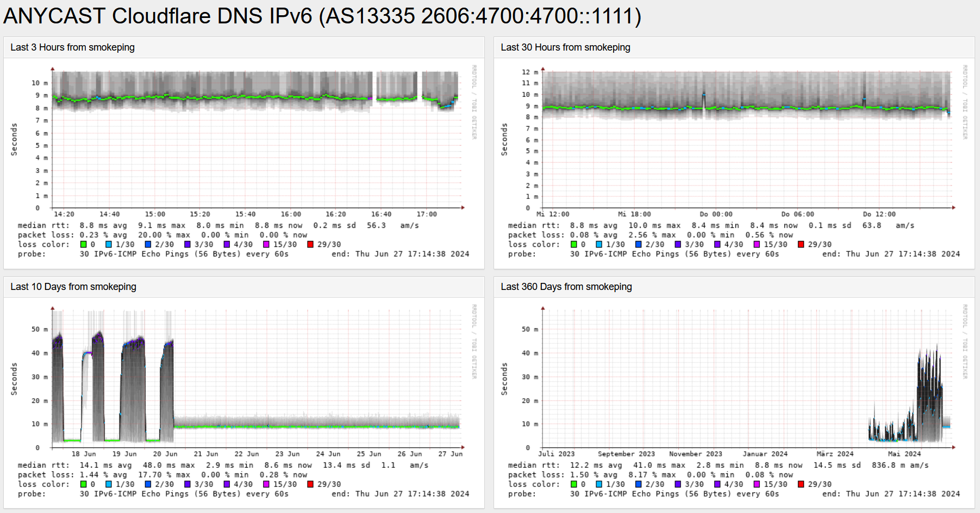Screen dimensions: 980x513
Task: Click '14.1 ms avg' in Last 10 Days stats
Action: pos(105,465)
